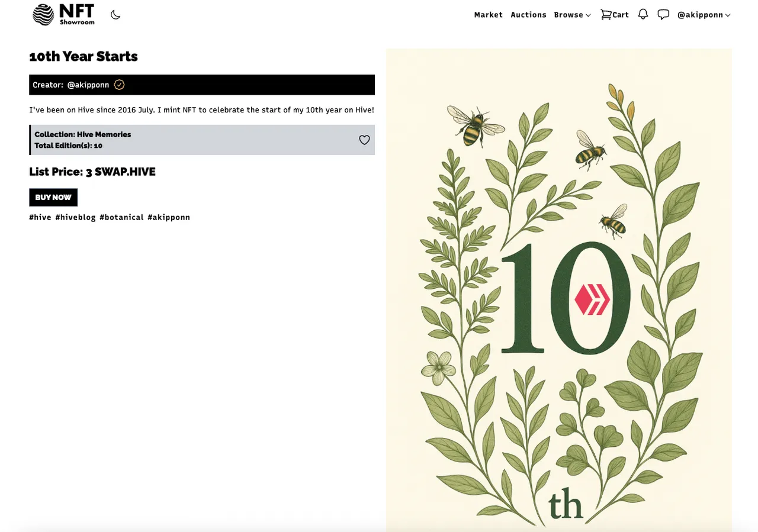
Task: Select the 'Total Edition(s): 10' text
Action: (x=69, y=146)
